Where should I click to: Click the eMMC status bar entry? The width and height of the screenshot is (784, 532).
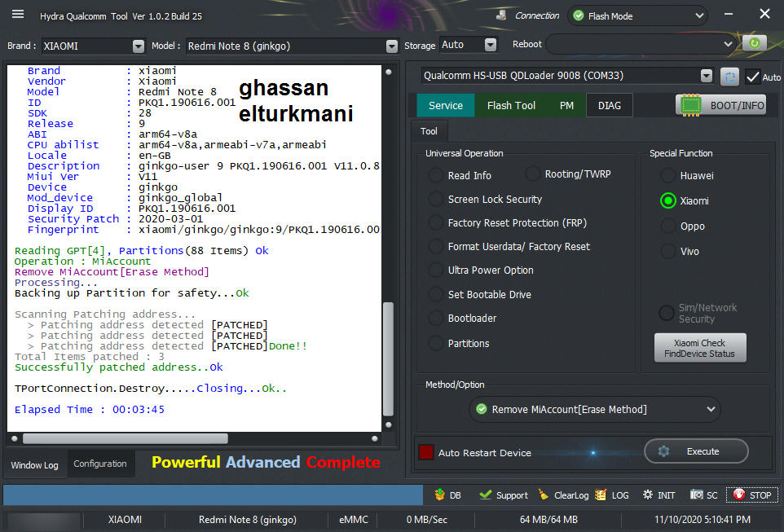click(x=353, y=520)
